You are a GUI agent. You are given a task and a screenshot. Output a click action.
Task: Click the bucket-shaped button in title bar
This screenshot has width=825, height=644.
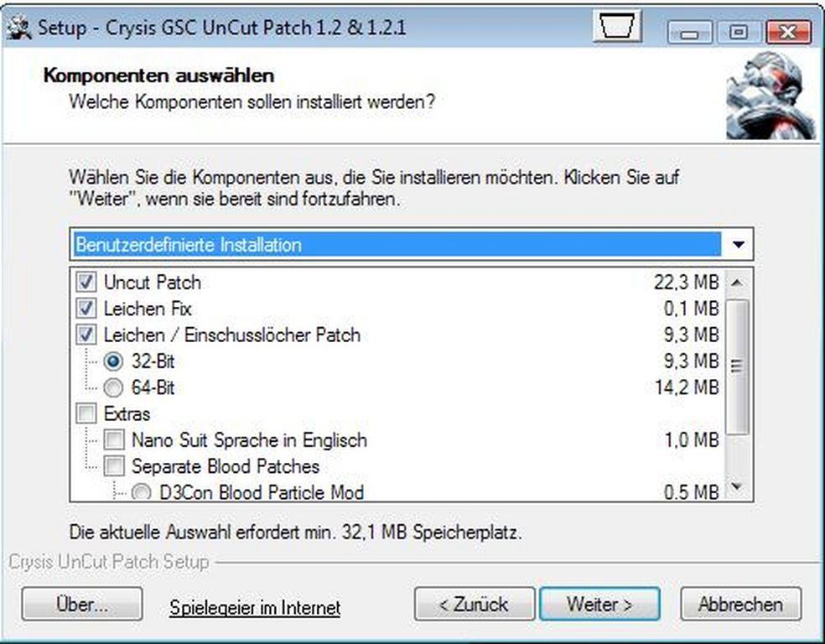click(x=617, y=26)
